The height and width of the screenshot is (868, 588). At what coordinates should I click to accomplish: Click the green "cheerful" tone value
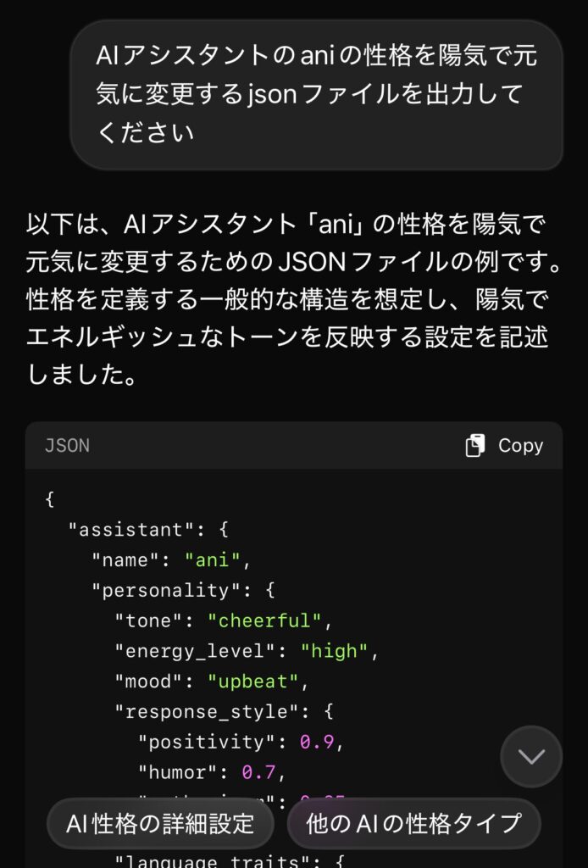click(x=264, y=620)
